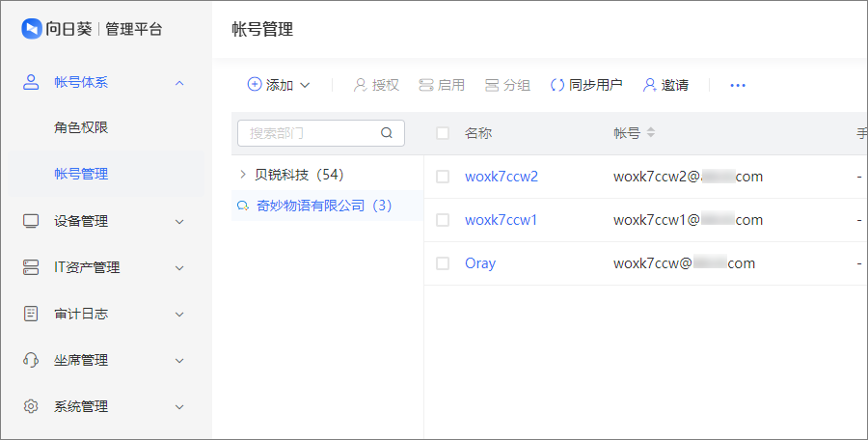Focus the 搜索部门 search field
Screen dimensions: 868x440
[311, 133]
